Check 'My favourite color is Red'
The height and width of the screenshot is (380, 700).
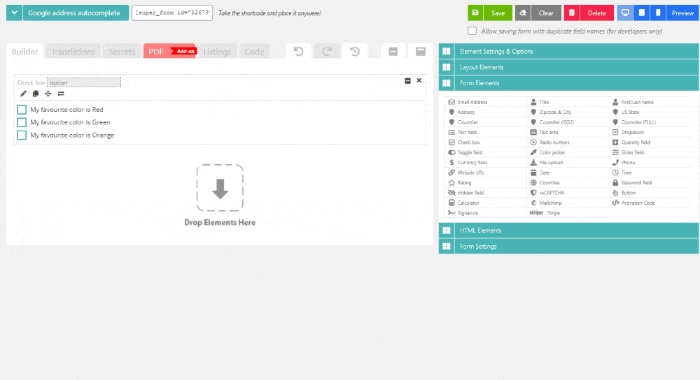22,110
